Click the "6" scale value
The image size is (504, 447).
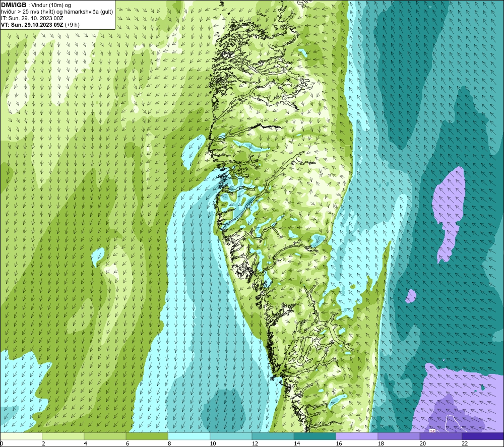[x=128, y=443]
